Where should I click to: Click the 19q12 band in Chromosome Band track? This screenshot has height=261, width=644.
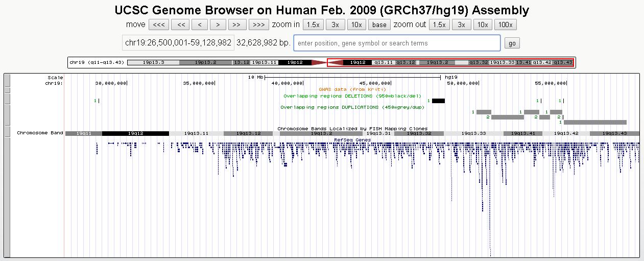[x=135, y=133]
